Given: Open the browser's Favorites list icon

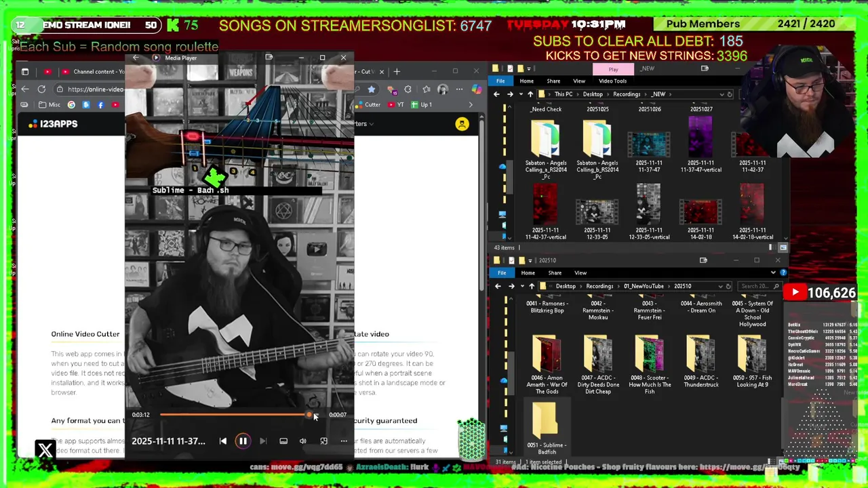Looking at the screenshot, I should coord(426,89).
